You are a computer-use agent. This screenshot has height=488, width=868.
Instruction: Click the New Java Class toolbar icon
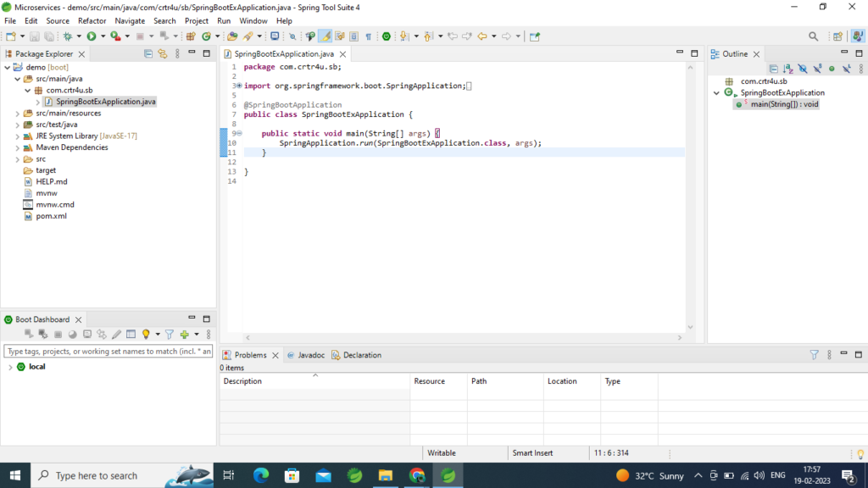(207, 36)
